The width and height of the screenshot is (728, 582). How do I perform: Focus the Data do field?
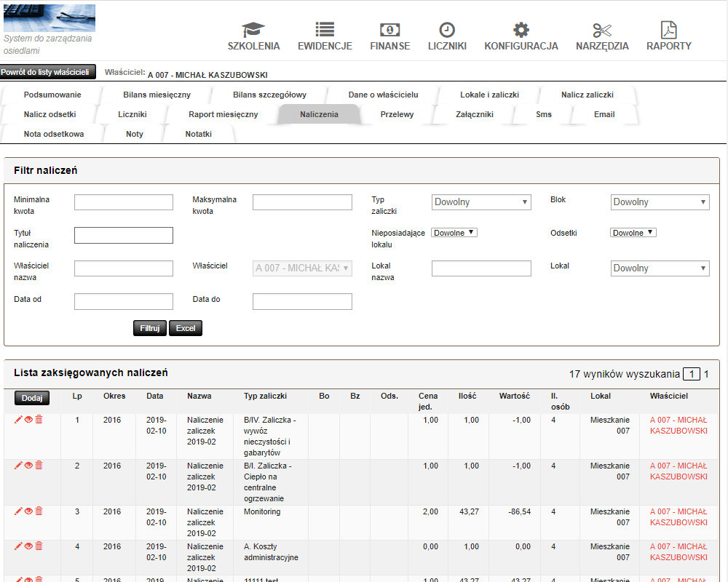[x=302, y=301]
